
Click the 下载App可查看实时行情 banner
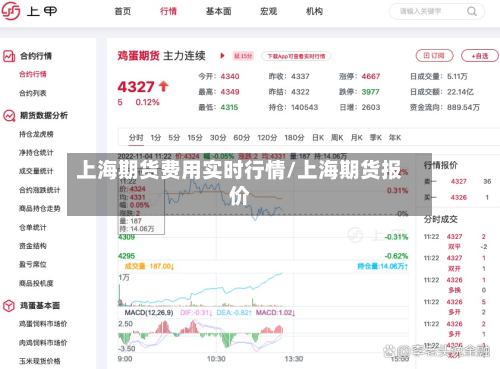pyautogui.click(x=296, y=56)
